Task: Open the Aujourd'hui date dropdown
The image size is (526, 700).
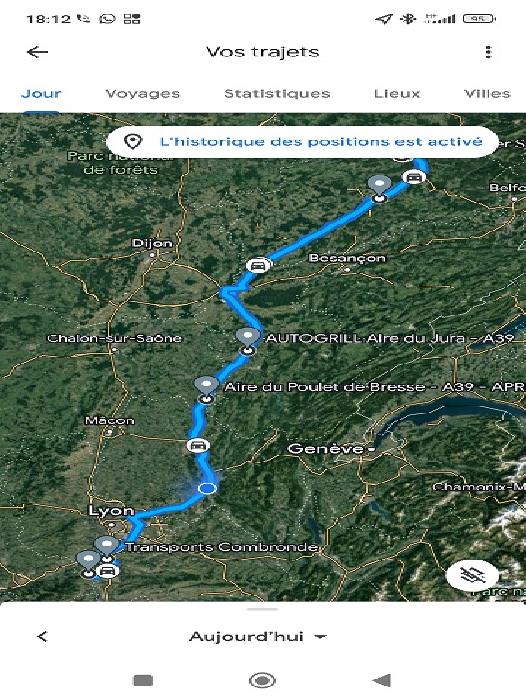Action: [x=258, y=636]
